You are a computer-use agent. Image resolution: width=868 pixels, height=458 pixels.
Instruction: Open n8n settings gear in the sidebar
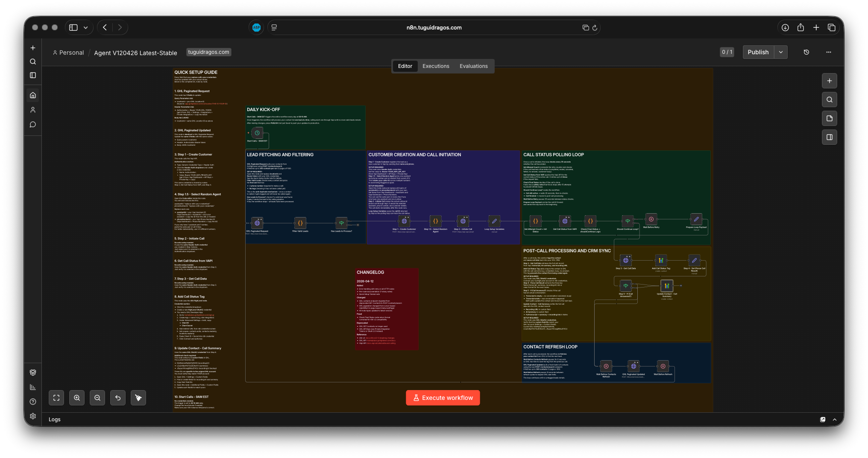33,416
